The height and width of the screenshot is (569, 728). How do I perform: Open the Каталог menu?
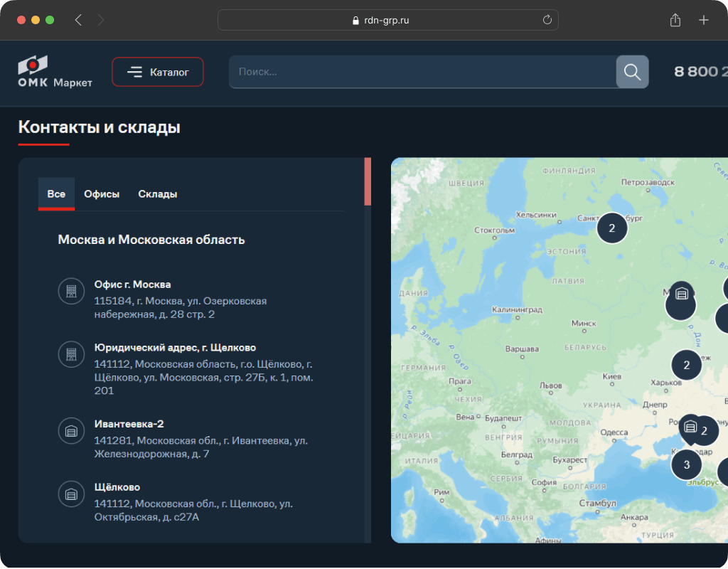tap(158, 72)
